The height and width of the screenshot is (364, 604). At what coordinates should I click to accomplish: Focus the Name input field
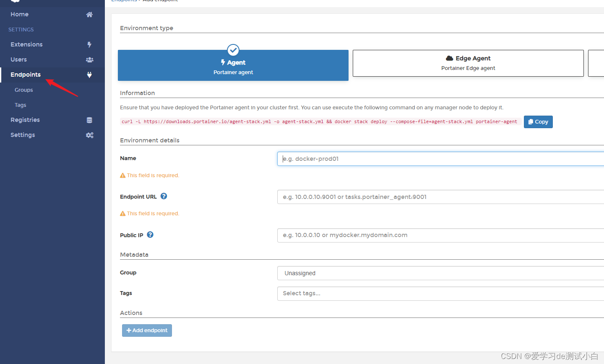440,159
